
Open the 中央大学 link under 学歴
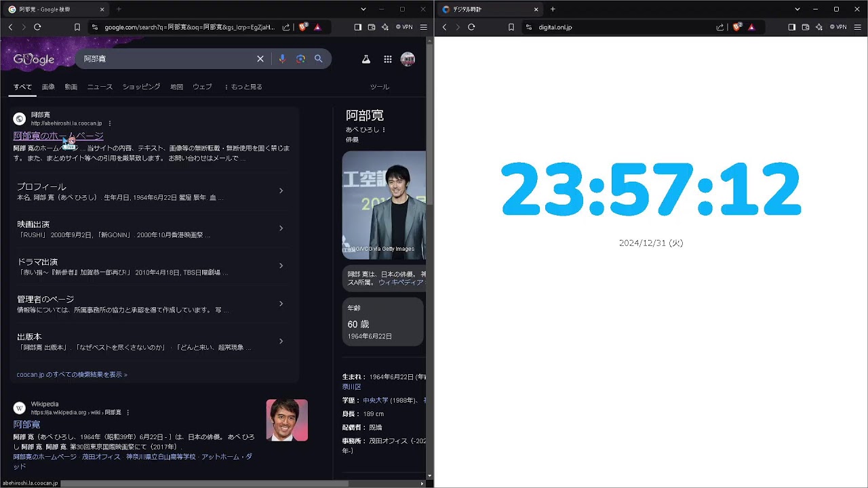[376, 401]
